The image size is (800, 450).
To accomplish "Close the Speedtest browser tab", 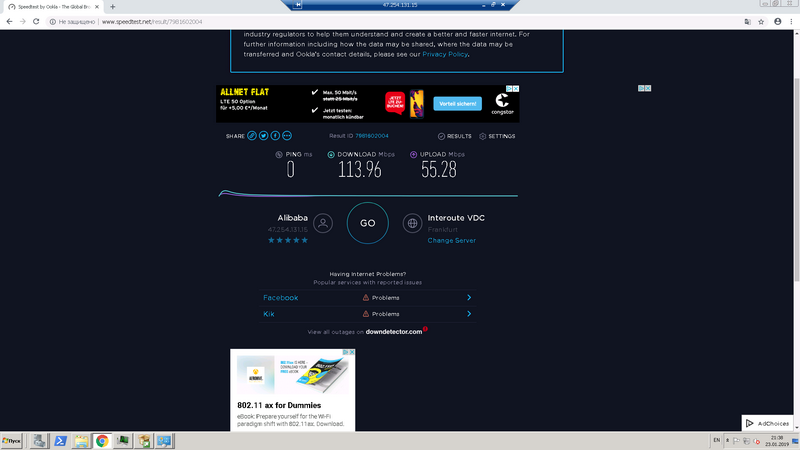I will pyautogui.click(x=97, y=7).
